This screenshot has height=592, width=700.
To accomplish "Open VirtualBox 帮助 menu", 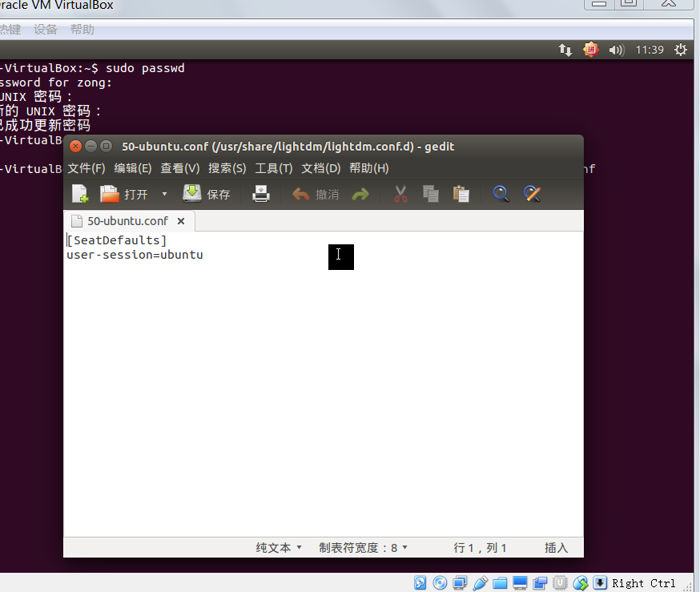I will click(82, 30).
